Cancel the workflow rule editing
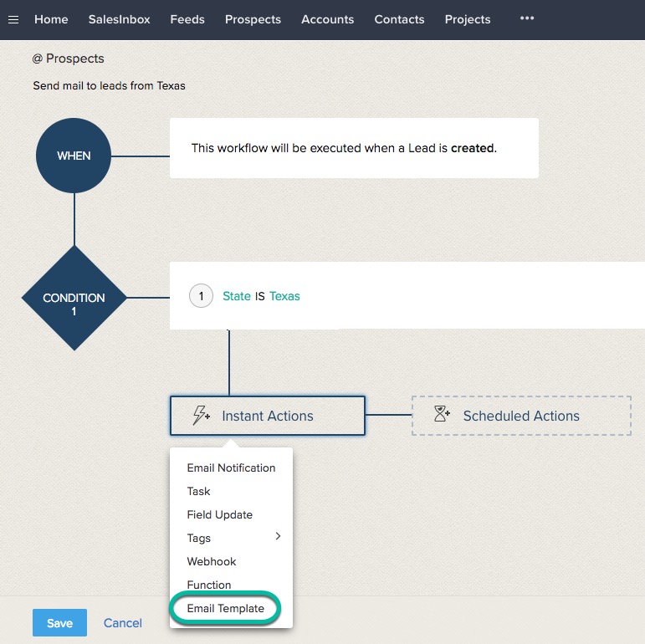This screenshot has width=645, height=644. pyautogui.click(x=123, y=623)
